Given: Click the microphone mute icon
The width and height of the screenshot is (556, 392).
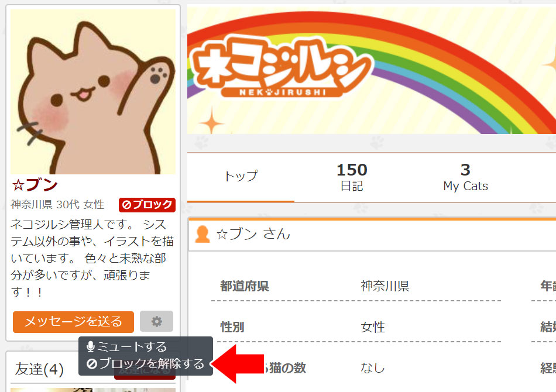Looking at the screenshot, I should tap(90, 346).
